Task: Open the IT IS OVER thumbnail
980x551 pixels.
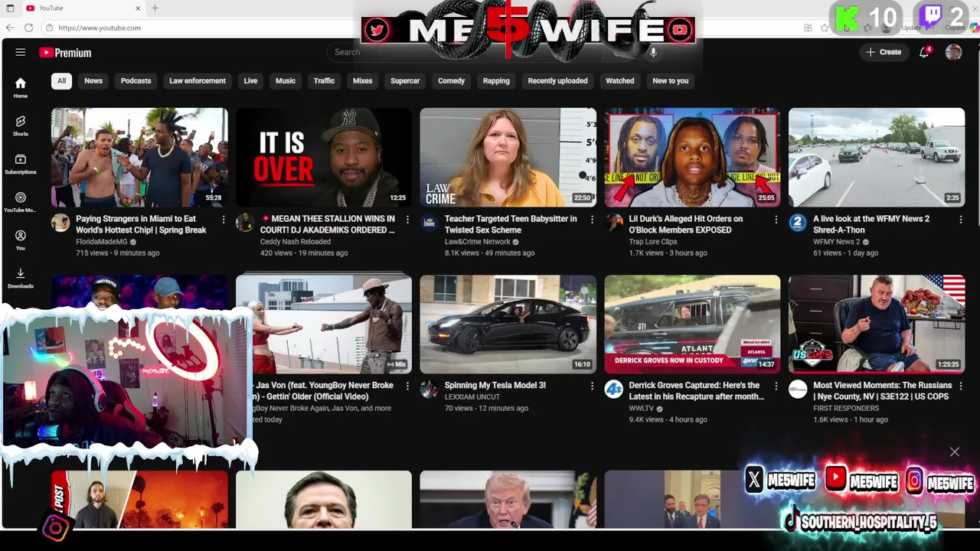Action: [324, 157]
